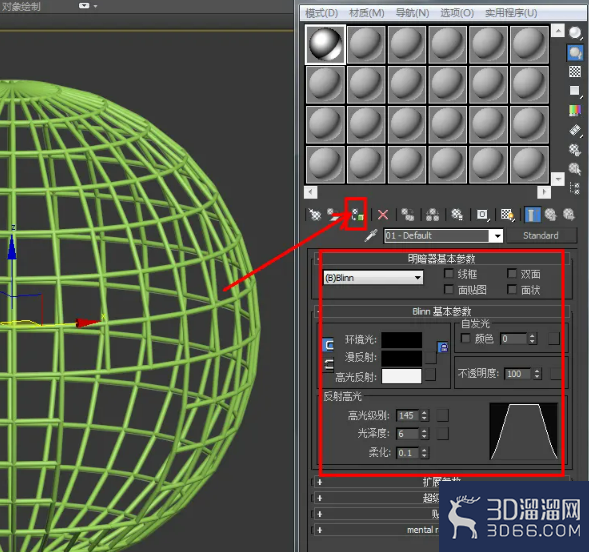Pick material from object with eyedropper

point(371,236)
